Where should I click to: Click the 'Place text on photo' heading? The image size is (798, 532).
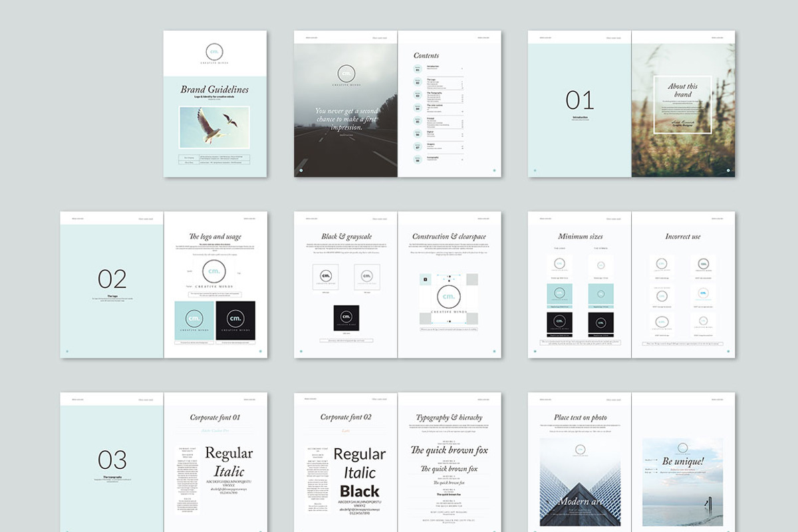[580, 418]
